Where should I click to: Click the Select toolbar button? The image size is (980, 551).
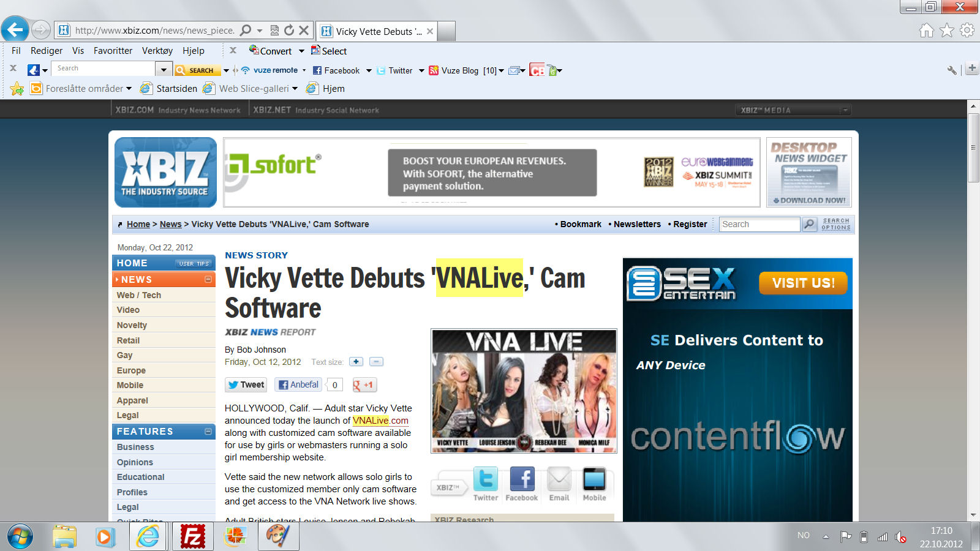point(329,51)
